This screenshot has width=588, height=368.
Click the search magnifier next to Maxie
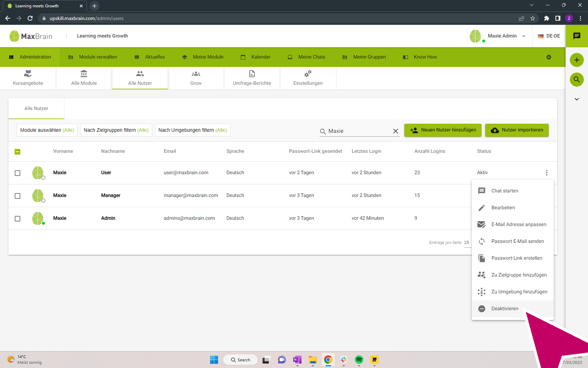pyautogui.click(x=323, y=131)
